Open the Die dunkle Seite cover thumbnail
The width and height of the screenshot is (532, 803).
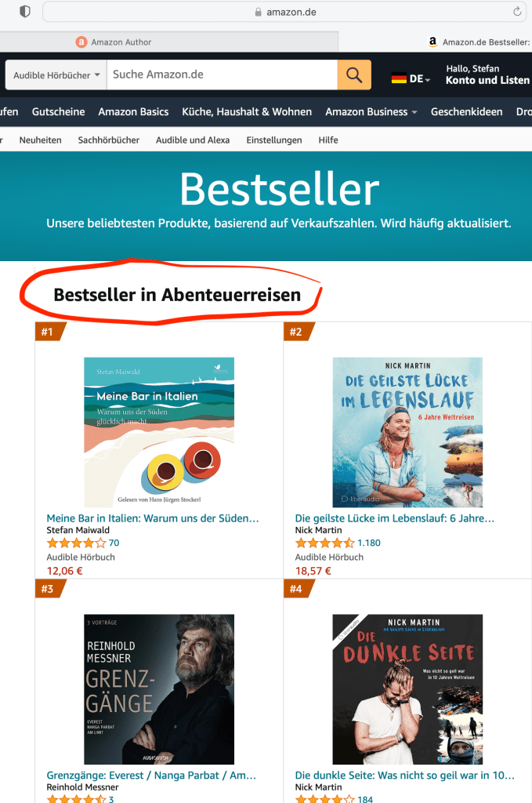pos(407,689)
